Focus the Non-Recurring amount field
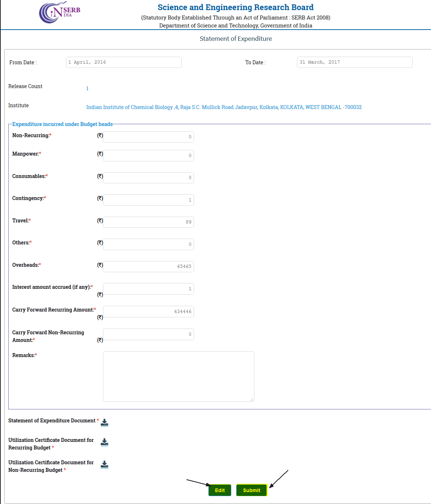431x504 pixels. coord(148,137)
